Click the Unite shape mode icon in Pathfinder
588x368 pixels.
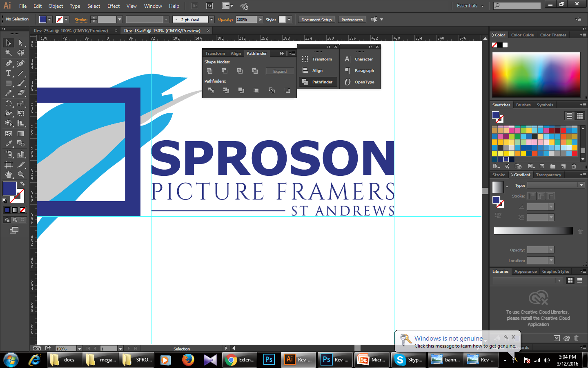[210, 71]
